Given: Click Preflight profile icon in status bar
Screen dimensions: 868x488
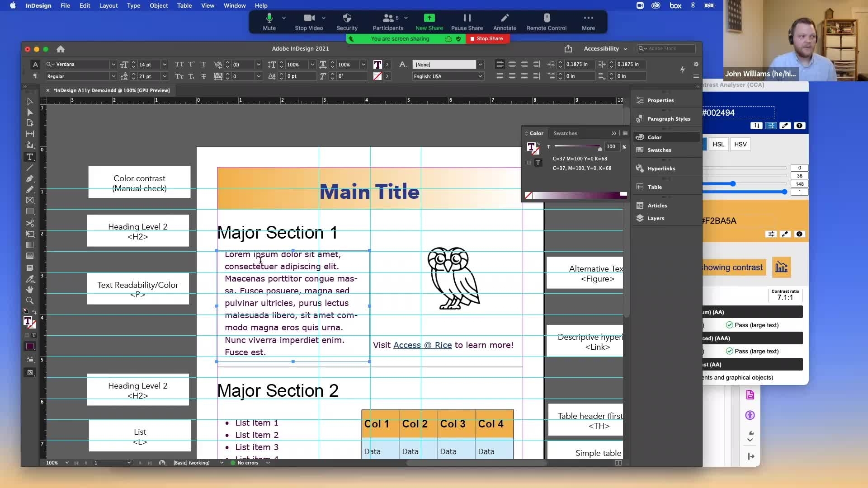Looking at the screenshot, I should [162, 463].
